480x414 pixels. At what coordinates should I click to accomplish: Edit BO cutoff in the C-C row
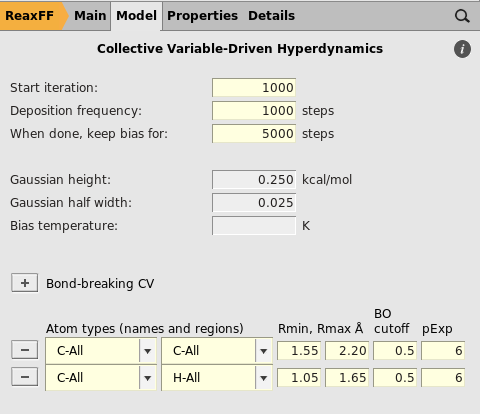[395, 351]
